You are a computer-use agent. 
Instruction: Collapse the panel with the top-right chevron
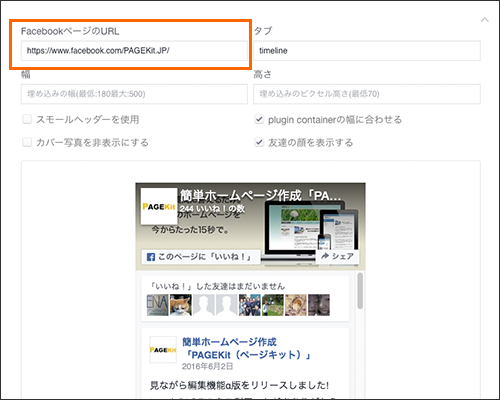pos(485,20)
